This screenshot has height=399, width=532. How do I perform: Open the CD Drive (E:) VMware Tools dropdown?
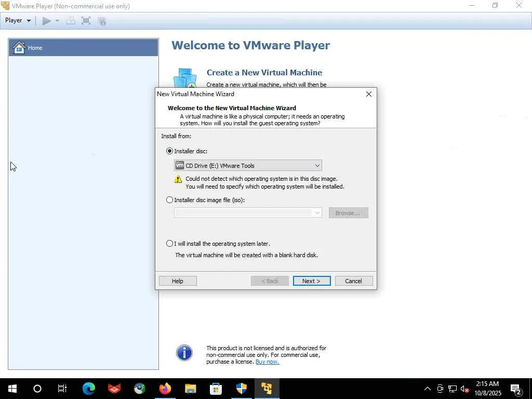pos(248,166)
